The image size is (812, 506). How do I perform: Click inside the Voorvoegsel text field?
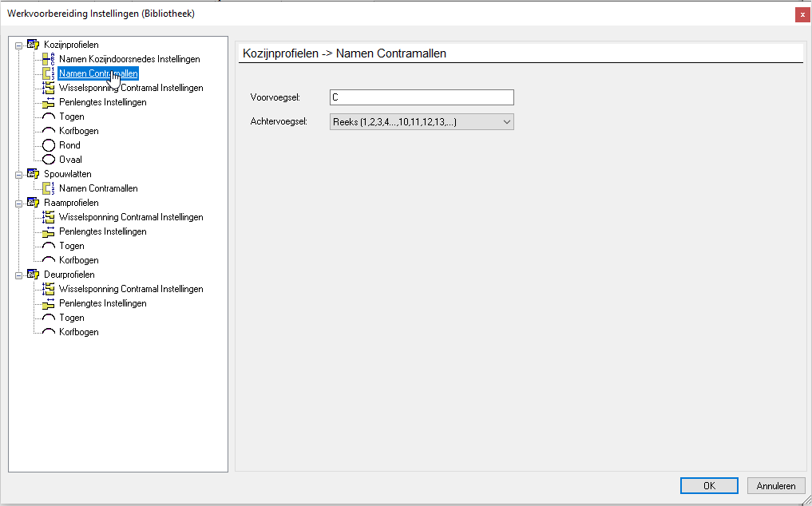pos(421,97)
